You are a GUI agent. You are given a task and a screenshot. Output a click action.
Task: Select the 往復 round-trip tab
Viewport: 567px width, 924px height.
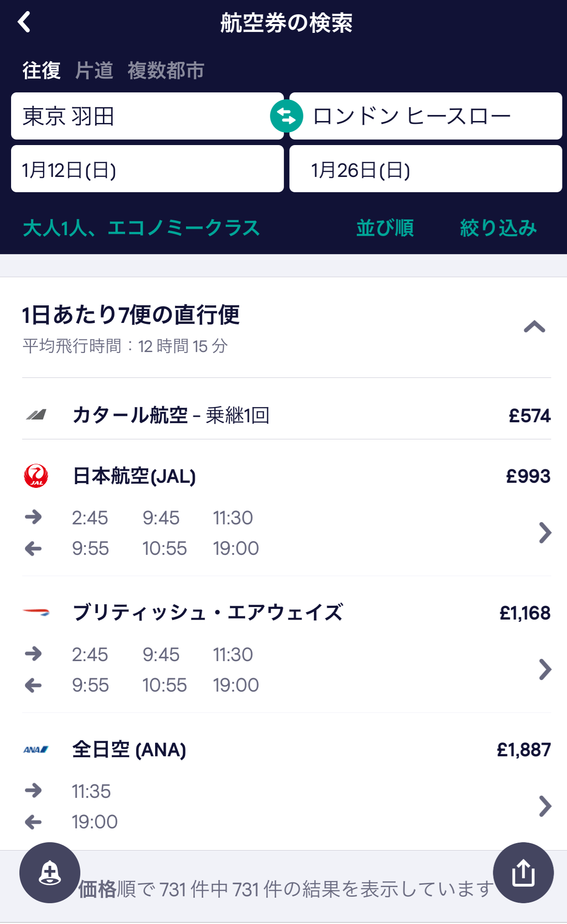click(x=42, y=71)
